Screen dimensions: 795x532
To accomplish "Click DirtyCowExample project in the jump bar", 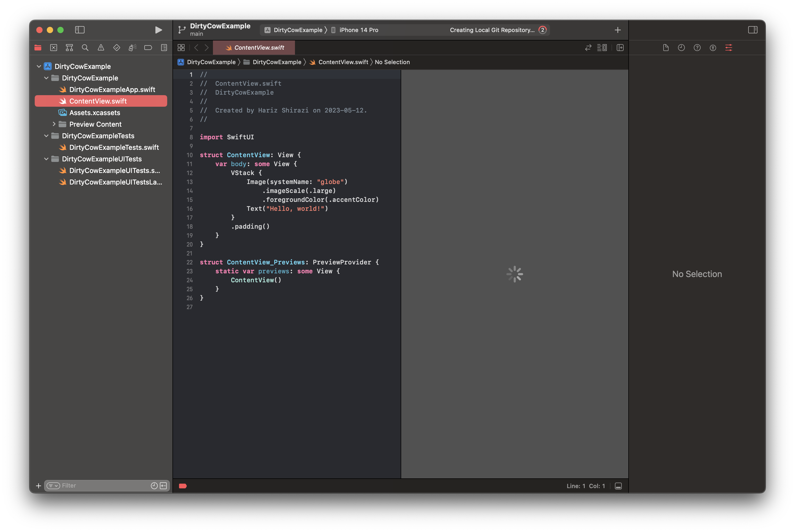I will [x=207, y=62].
